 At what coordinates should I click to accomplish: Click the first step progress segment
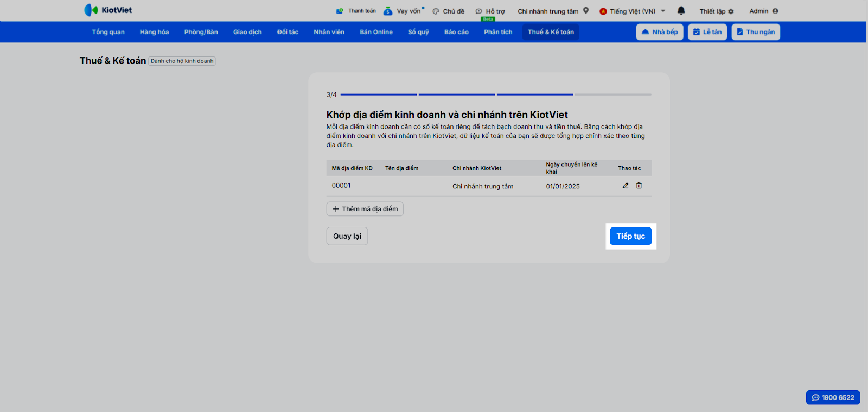click(379, 94)
